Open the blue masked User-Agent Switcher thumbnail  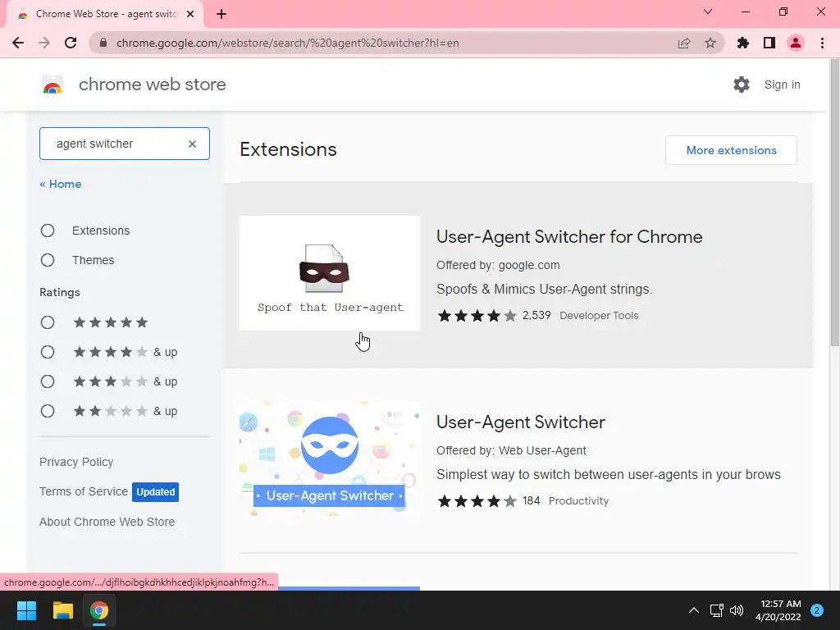330,459
